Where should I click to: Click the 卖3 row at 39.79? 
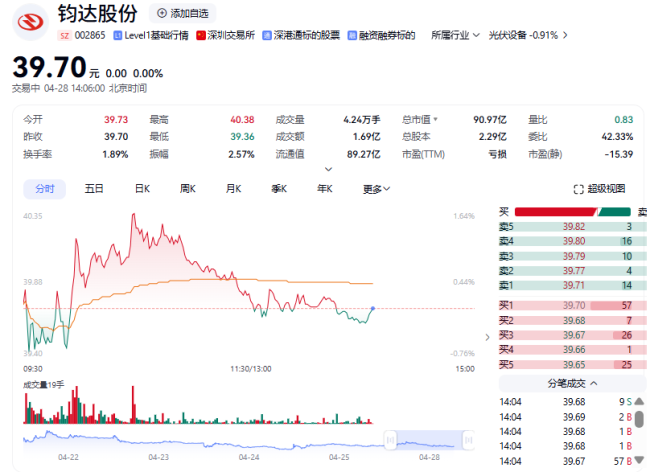tap(572, 256)
